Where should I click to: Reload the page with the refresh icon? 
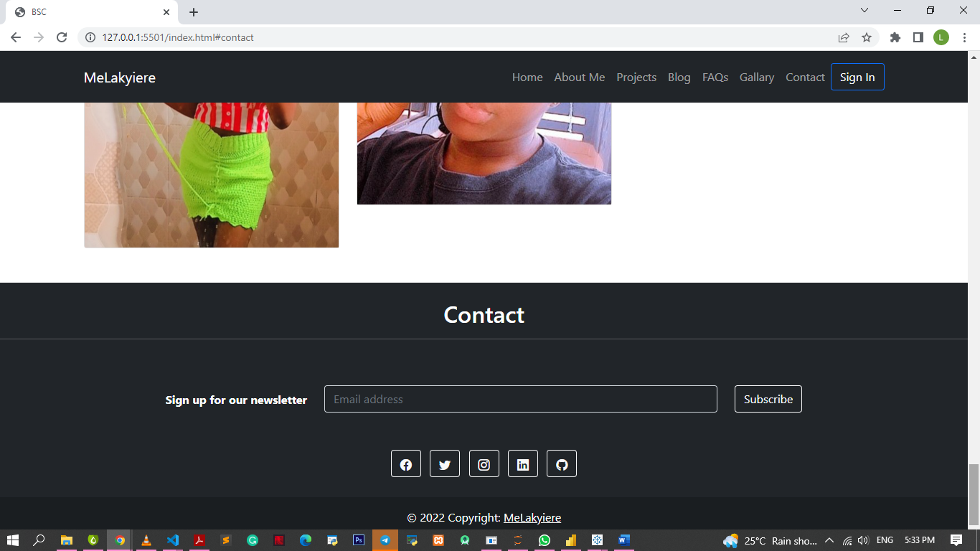(61, 37)
